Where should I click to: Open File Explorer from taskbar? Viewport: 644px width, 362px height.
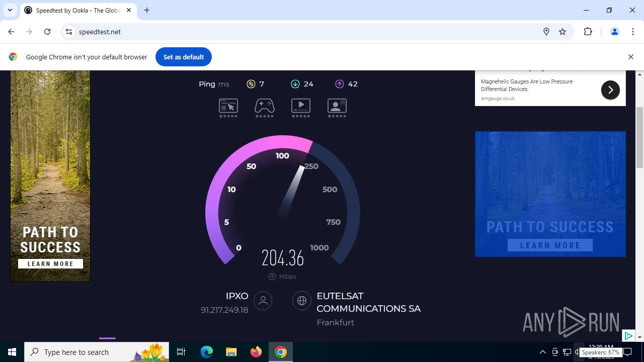coord(231,352)
